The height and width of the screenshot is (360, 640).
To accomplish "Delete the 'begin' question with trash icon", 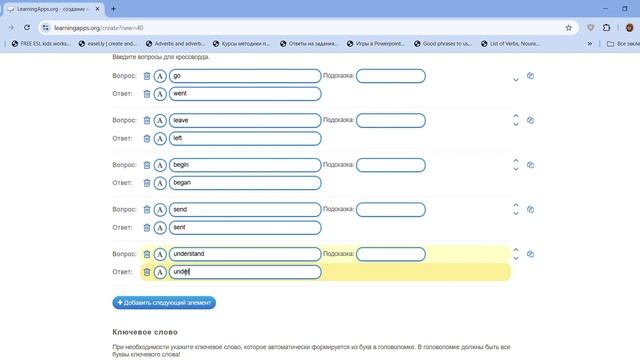I will click(147, 165).
